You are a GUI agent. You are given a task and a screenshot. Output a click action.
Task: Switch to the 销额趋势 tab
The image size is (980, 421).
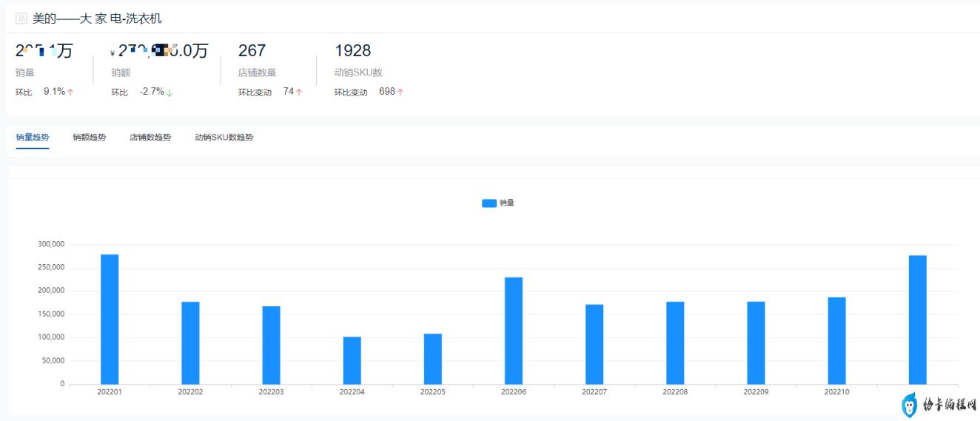click(x=90, y=138)
